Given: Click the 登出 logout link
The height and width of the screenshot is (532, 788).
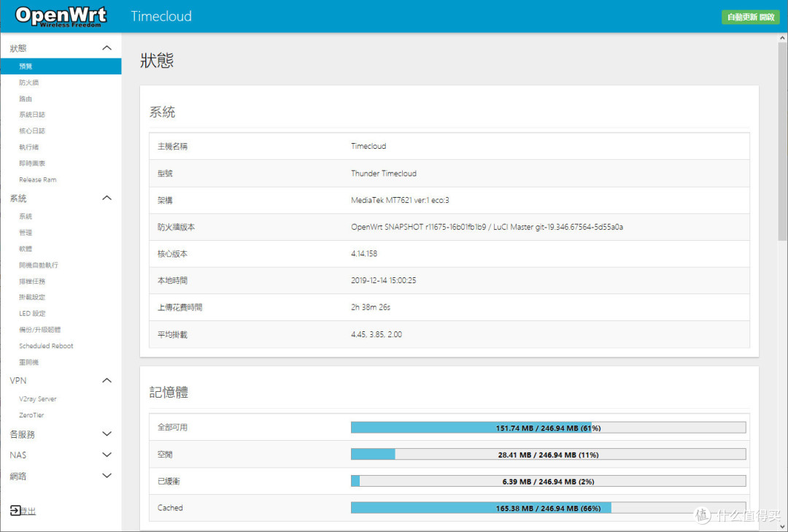Looking at the screenshot, I should pyautogui.click(x=27, y=511).
